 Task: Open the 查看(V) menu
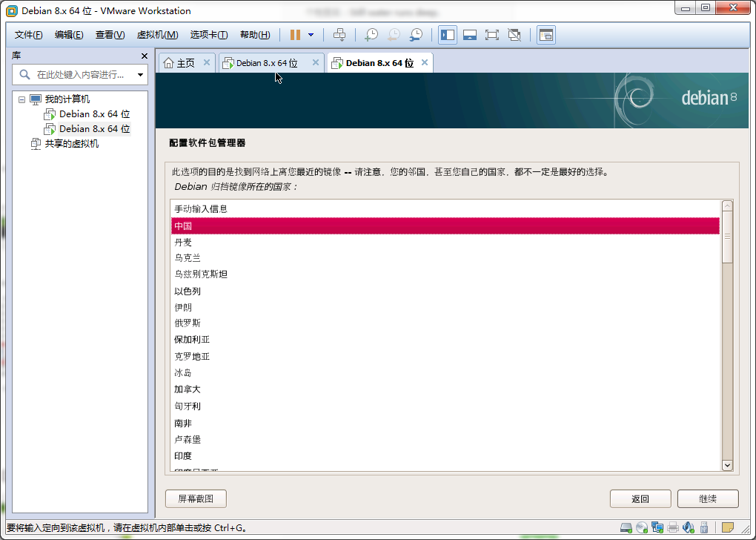pyautogui.click(x=110, y=35)
